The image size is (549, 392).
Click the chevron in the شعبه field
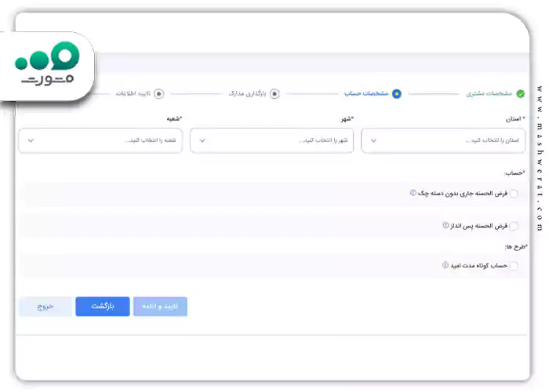[31, 140]
